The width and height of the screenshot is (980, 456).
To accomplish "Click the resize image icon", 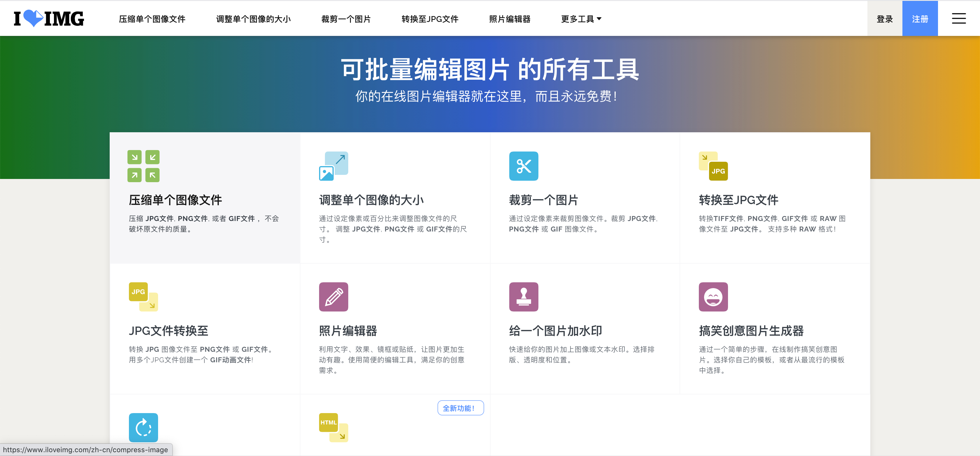I will 333,166.
